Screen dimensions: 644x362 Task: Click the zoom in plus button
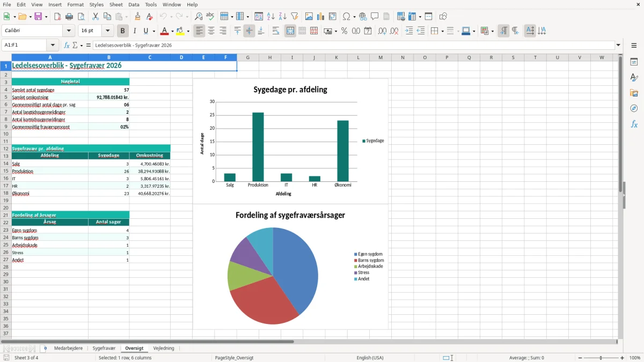pos(623,358)
